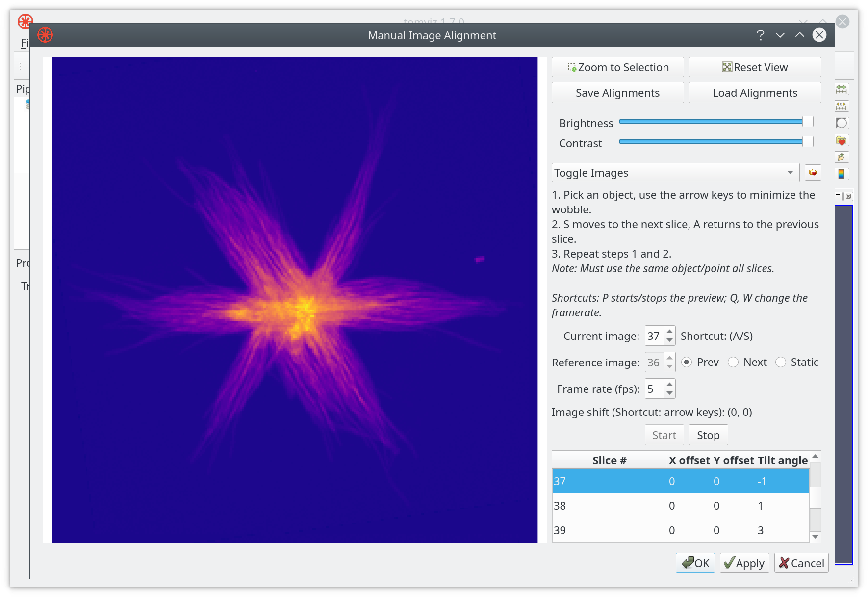Select the Prev reference radio button
Viewport: 868px width, 597px height.
click(x=687, y=363)
